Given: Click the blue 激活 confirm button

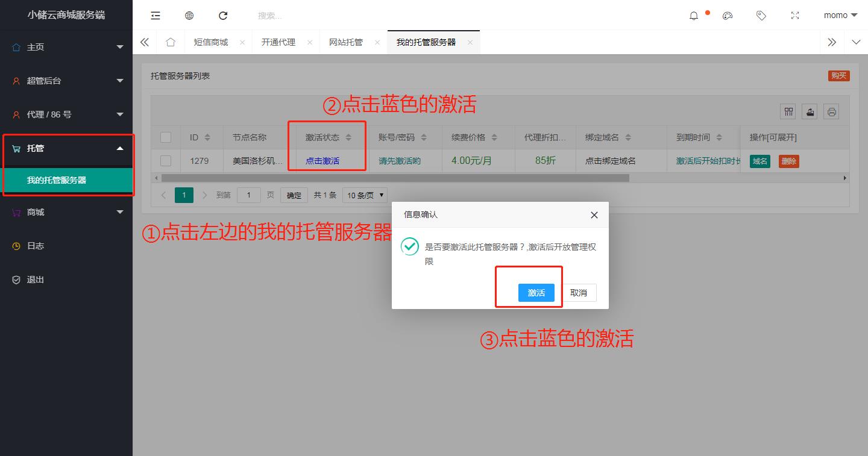Looking at the screenshot, I should click(x=536, y=293).
